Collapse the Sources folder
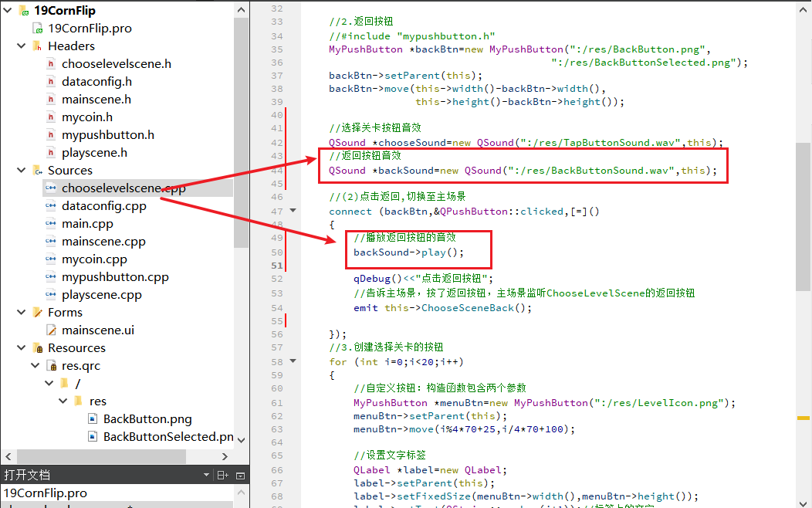 (22, 170)
